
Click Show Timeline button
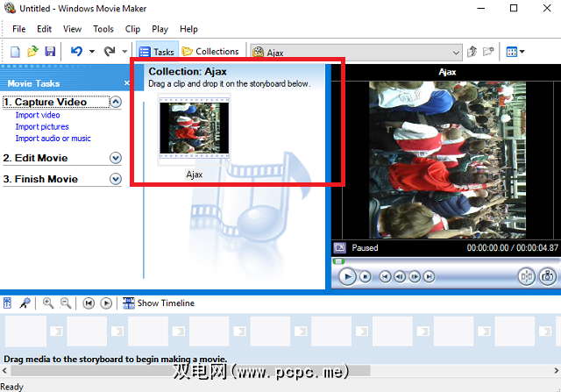tap(159, 303)
